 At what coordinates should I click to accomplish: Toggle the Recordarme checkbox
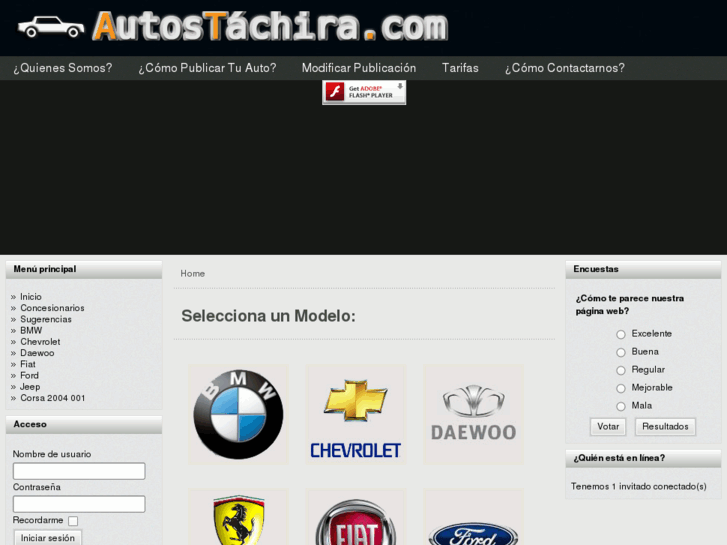coord(73,521)
